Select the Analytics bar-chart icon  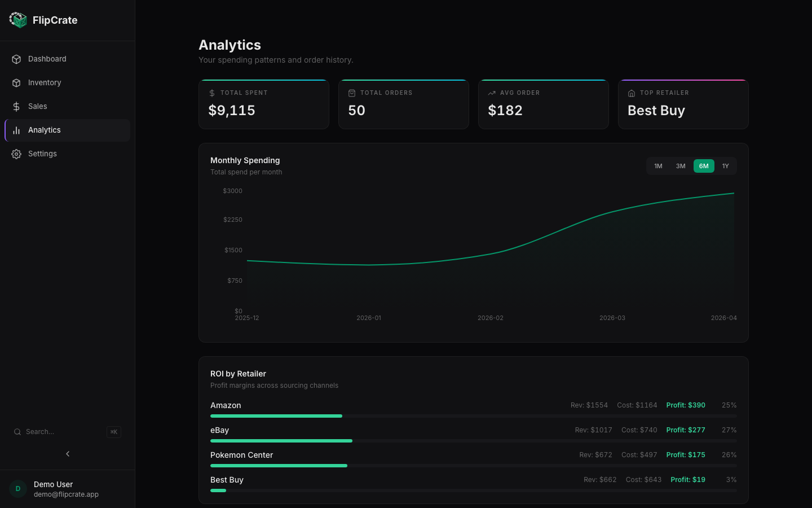tap(16, 130)
